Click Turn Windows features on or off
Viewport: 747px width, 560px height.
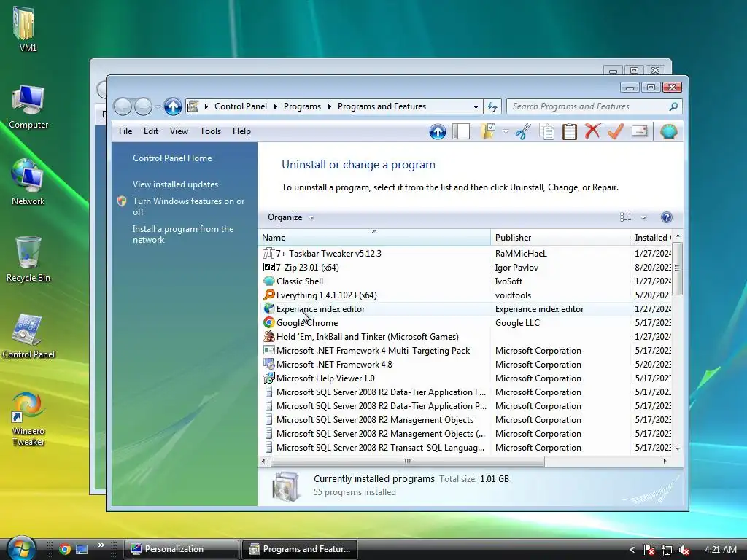(189, 206)
